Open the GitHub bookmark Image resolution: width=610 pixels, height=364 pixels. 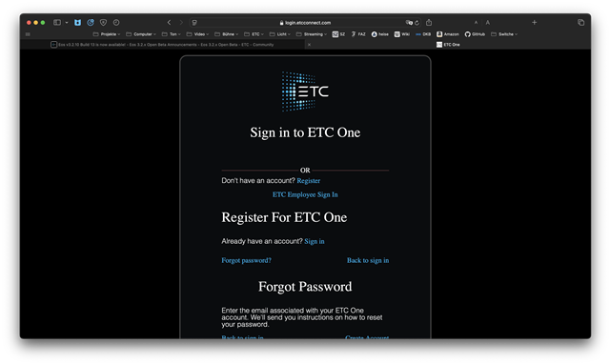(475, 34)
